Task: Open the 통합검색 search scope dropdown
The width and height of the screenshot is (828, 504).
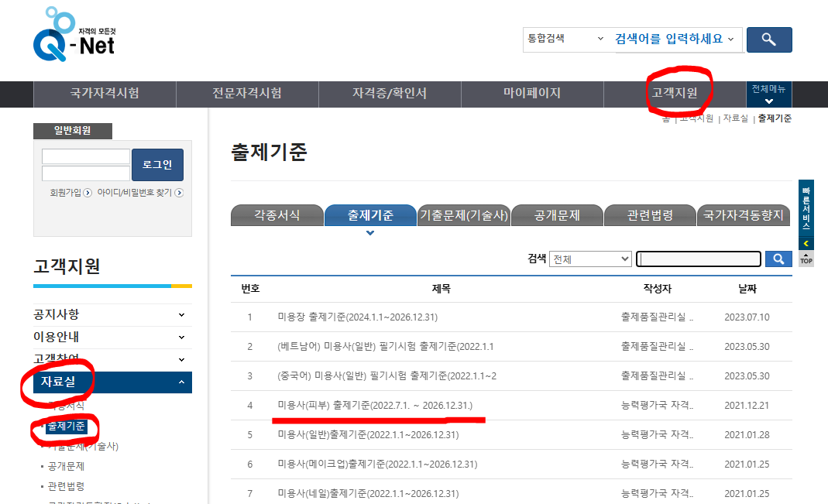Action: (565, 39)
